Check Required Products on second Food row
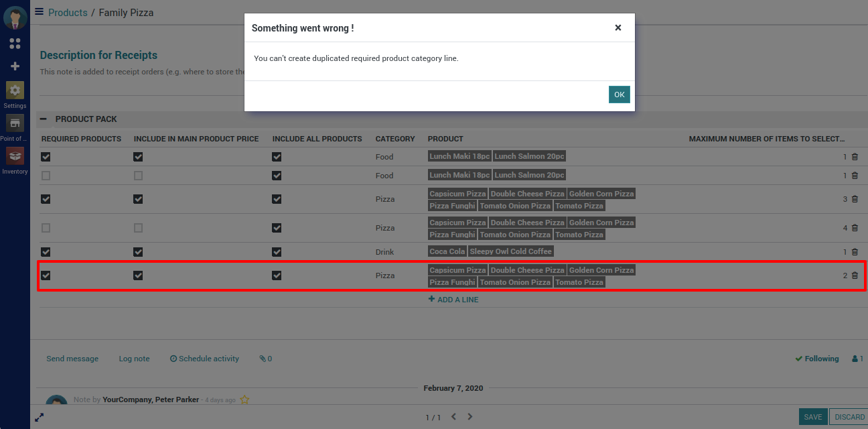 (x=46, y=176)
